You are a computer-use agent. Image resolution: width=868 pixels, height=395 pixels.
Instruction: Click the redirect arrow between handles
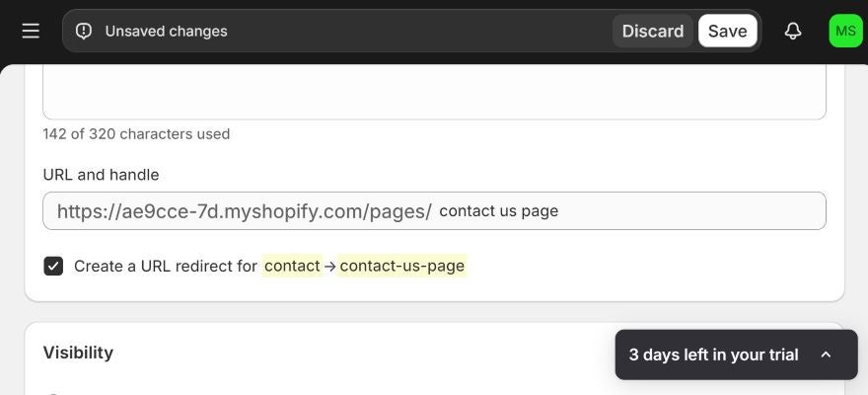(x=329, y=267)
